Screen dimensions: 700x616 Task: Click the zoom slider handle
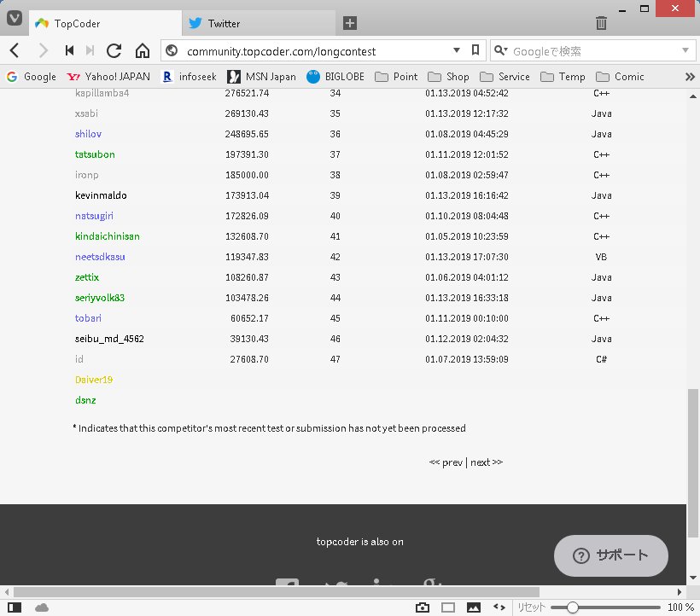click(573, 607)
